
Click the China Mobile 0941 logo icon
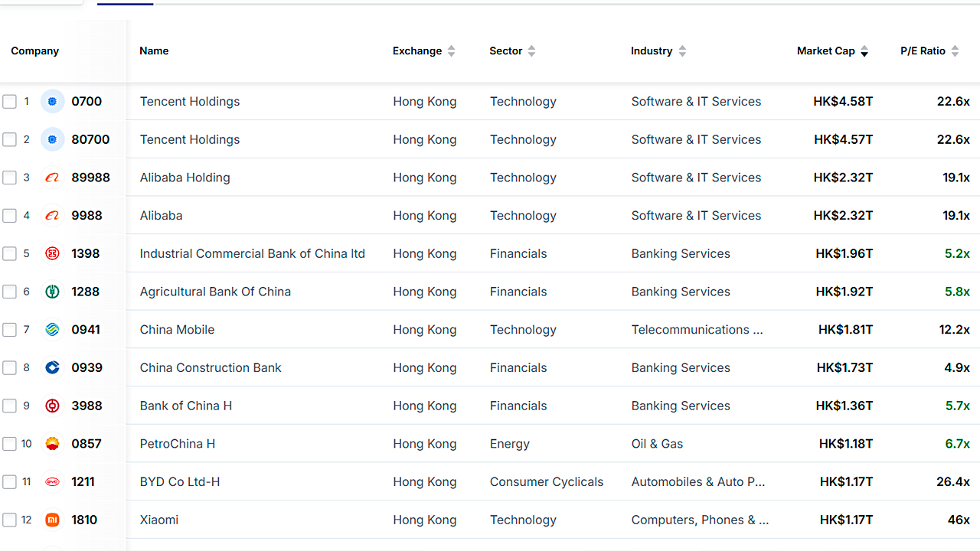pos(52,330)
